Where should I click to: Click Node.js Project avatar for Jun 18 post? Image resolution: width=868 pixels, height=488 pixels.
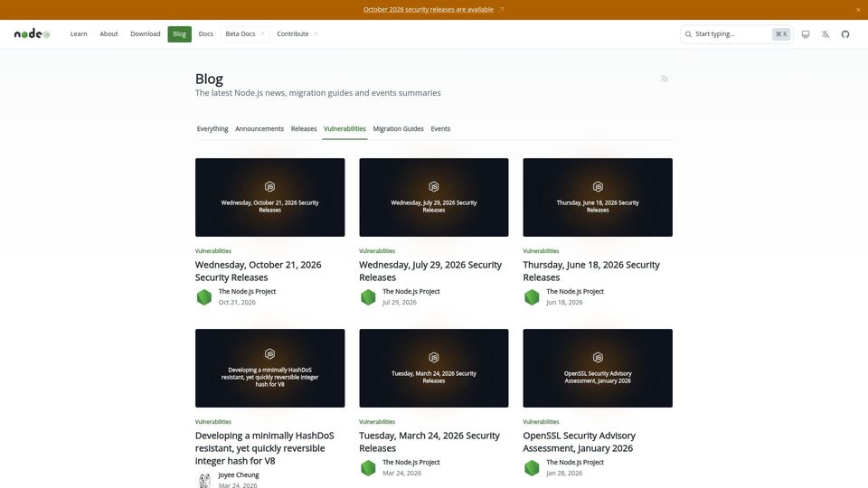point(532,297)
